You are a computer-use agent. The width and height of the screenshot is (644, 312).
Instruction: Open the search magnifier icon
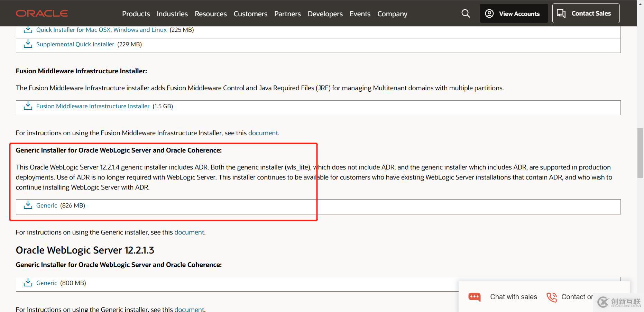point(466,13)
